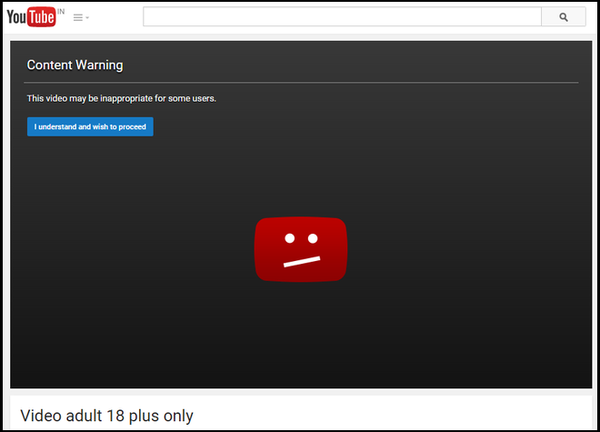The height and width of the screenshot is (432, 600).
Task: Click the left eye of the sad face
Action: (x=290, y=238)
